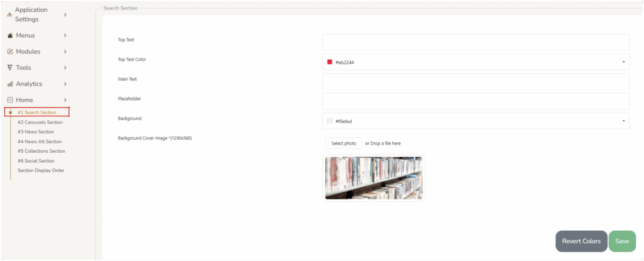This screenshot has height=261, width=644.
Task: Click the library bookshelf cover image thumbnail
Action: pyautogui.click(x=374, y=178)
